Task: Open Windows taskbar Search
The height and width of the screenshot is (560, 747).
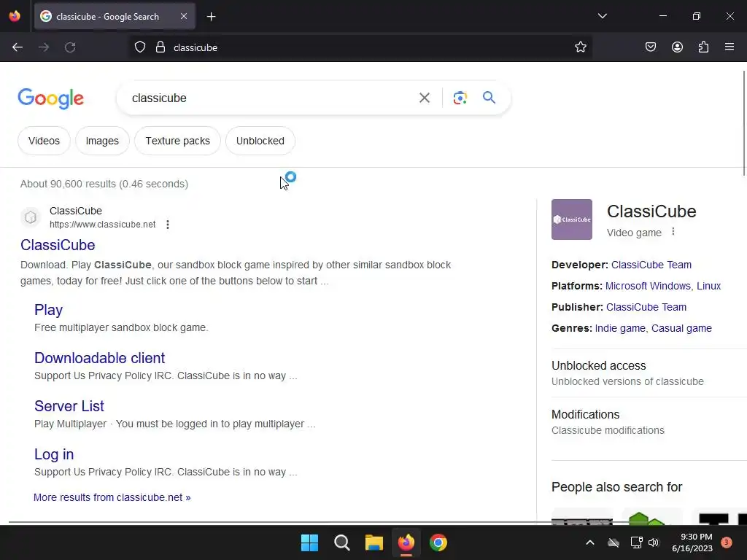Action: (x=342, y=542)
